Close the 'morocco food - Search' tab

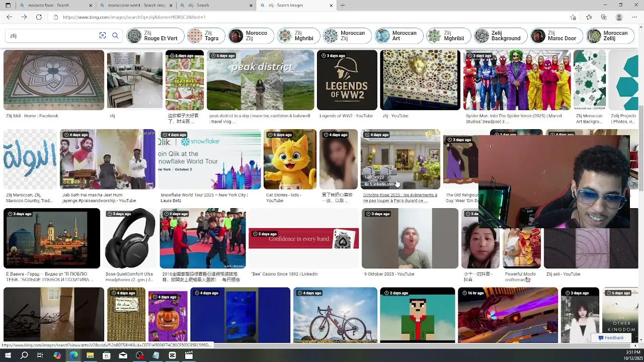(x=91, y=6)
